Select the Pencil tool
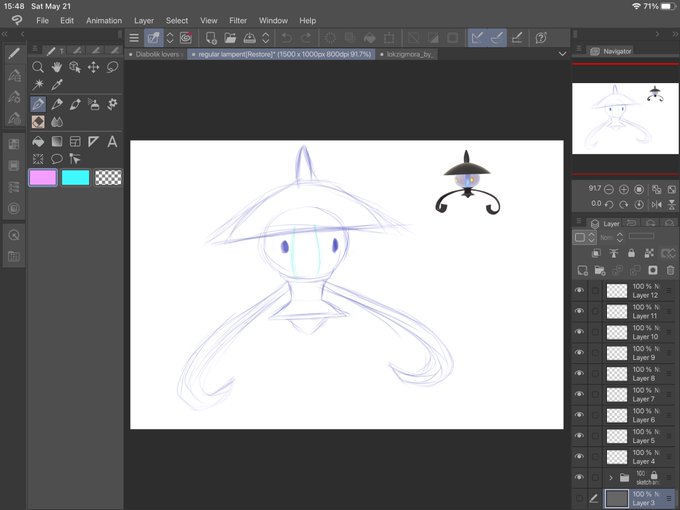Image resolution: width=680 pixels, height=510 pixels. point(57,104)
